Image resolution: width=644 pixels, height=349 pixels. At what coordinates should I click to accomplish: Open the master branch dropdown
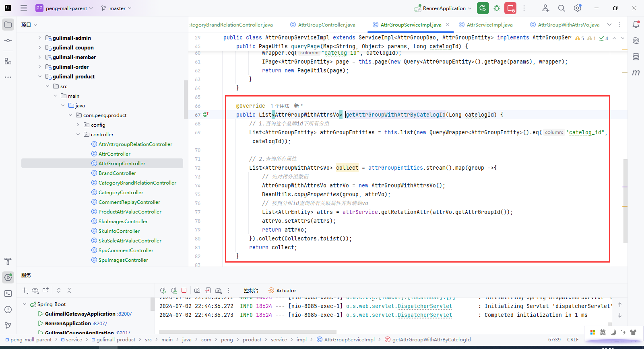(x=117, y=8)
